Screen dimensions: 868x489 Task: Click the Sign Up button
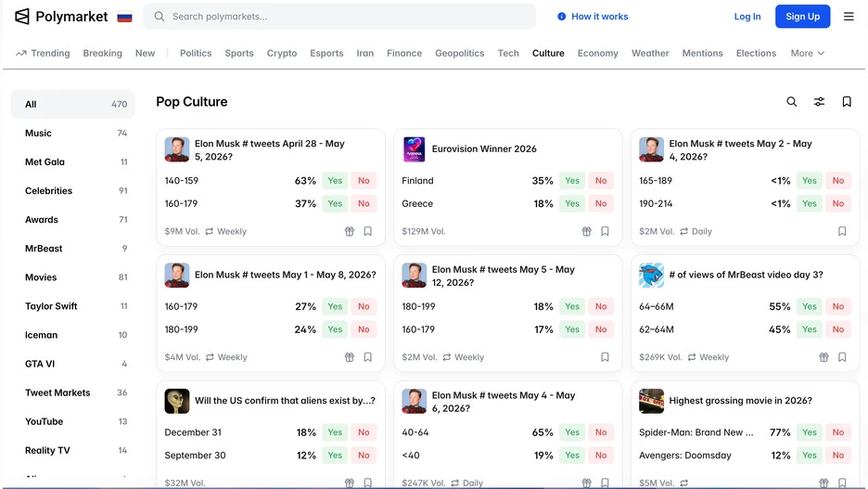coord(802,17)
